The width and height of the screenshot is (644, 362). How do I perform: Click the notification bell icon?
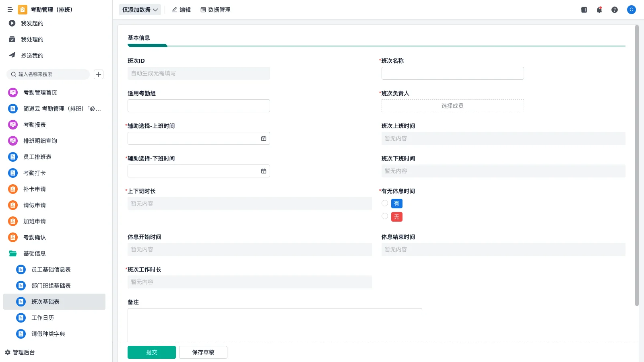tap(599, 10)
